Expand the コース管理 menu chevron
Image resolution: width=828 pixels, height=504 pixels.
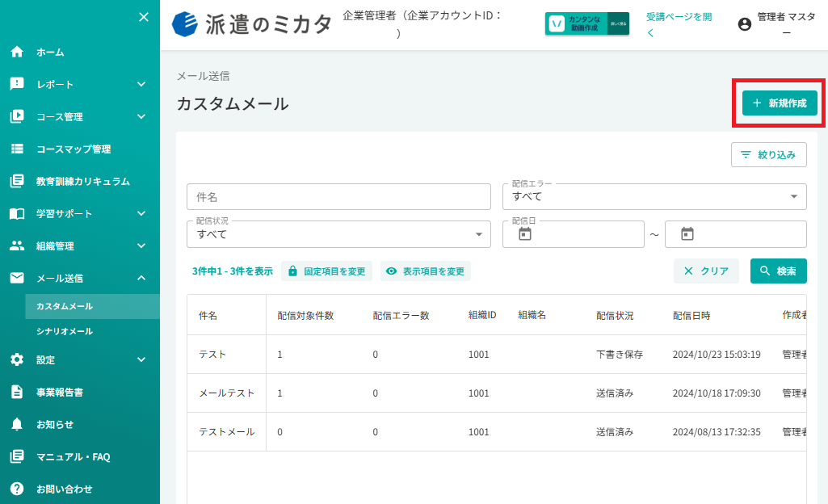point(141,116)
